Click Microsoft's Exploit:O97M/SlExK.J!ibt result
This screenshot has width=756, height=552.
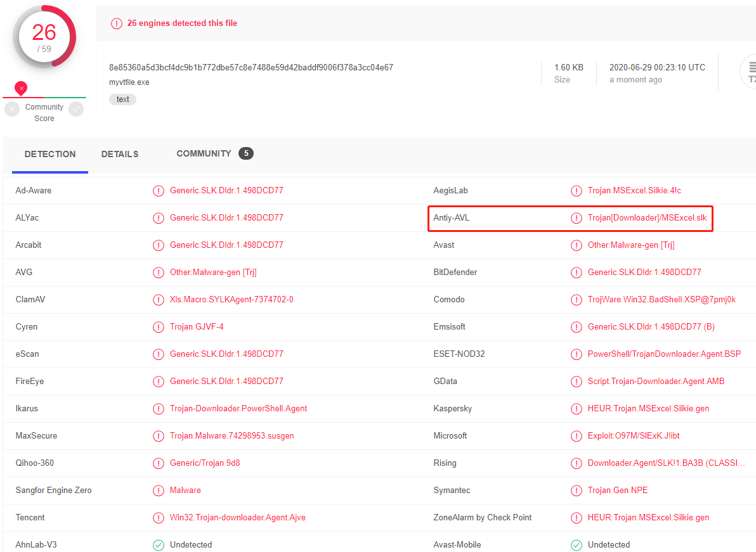pos(634,436)
